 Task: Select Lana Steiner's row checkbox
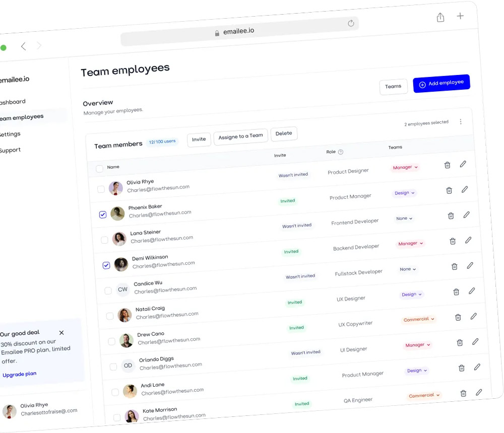pos(104,240)
